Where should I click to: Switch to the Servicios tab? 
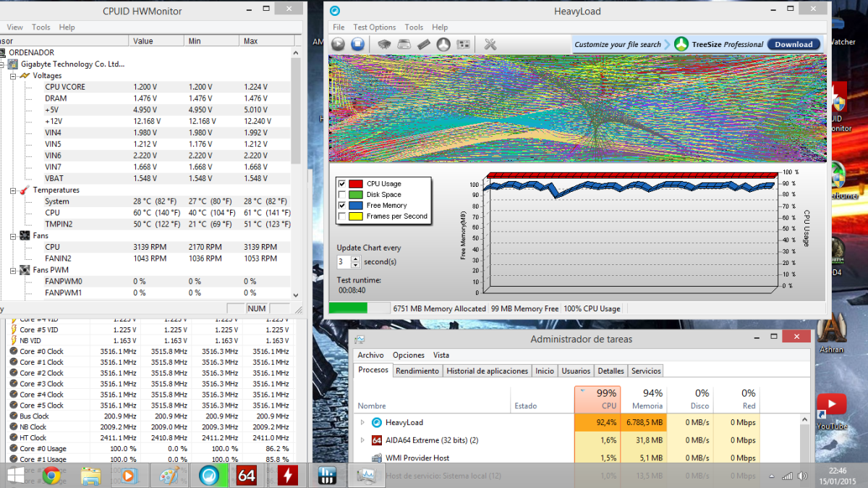point(646,371)
